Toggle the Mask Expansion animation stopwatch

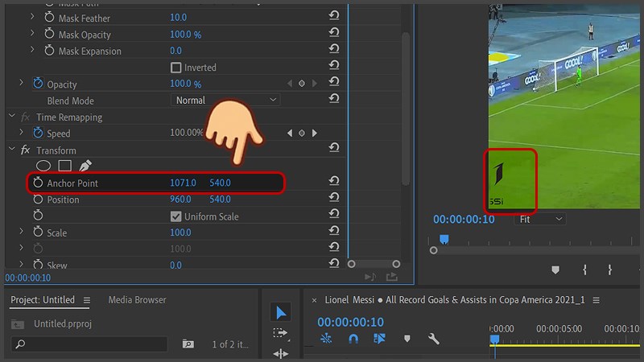click(x=49, y=51)
